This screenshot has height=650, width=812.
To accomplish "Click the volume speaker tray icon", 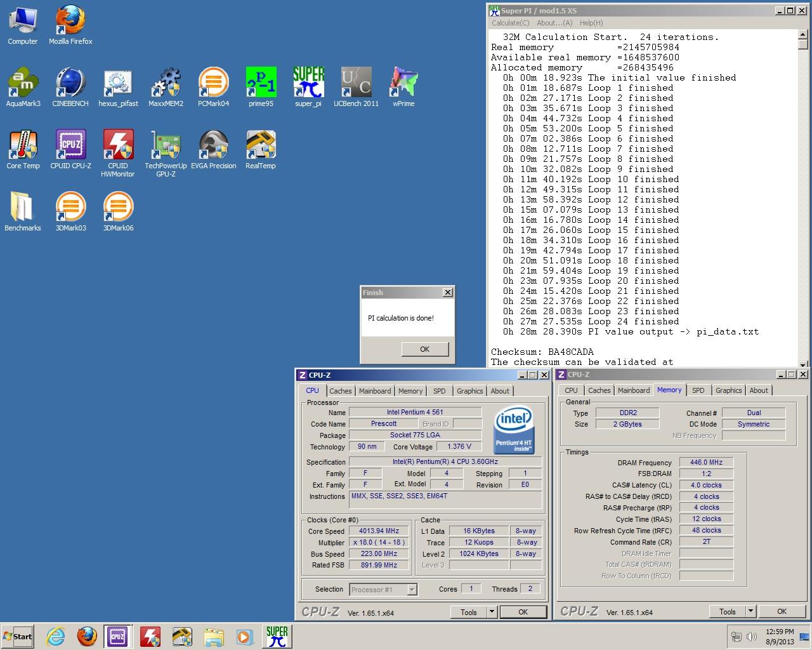I will pyautogui.click(x=752, y=637).
